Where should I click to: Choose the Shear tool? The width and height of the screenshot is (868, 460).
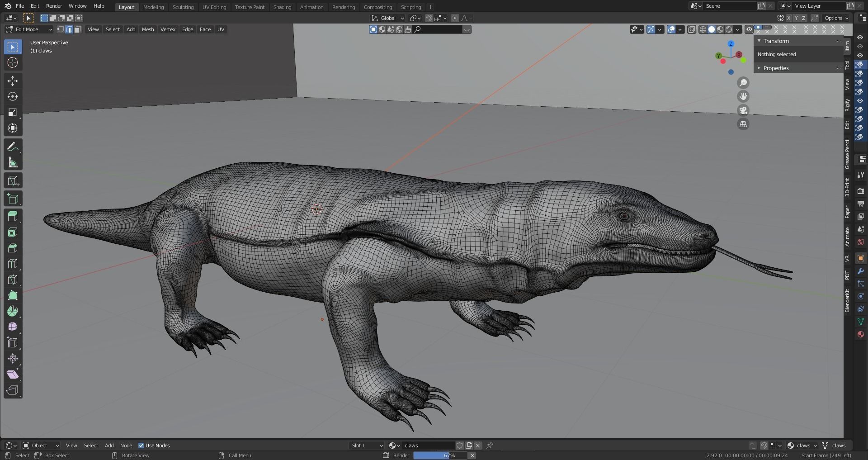13,375
